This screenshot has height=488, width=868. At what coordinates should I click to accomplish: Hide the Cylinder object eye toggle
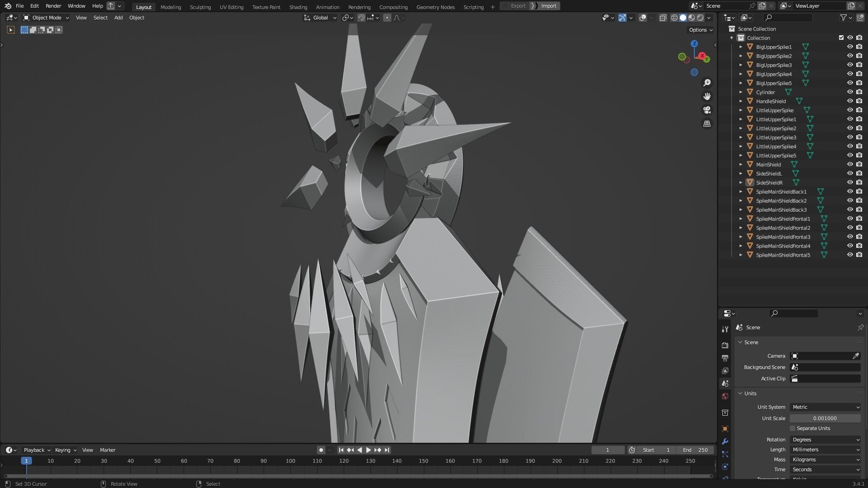[850, 92]
